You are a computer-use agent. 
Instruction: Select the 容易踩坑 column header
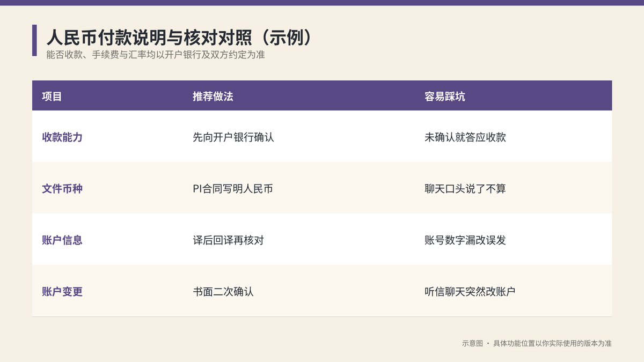(445, 97)
